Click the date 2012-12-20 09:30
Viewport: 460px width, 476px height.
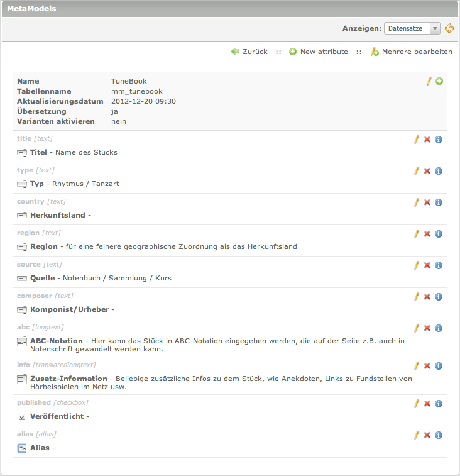tap(143, 101)
